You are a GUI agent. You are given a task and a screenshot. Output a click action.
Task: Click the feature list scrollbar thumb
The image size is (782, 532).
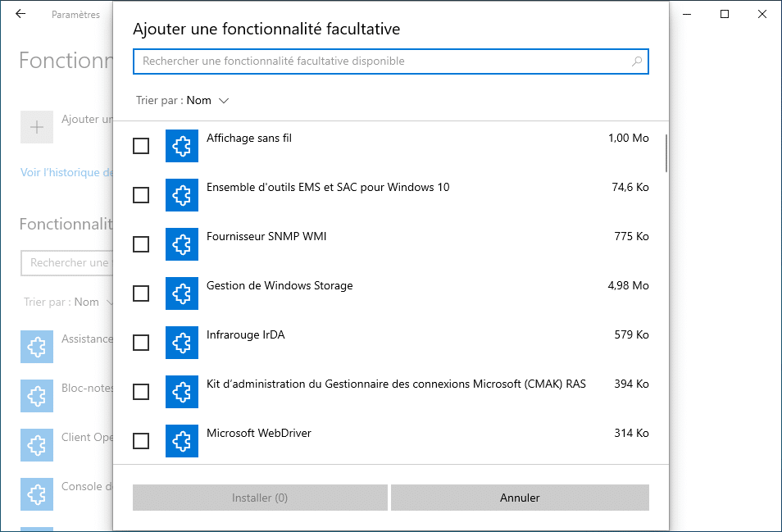666,152
